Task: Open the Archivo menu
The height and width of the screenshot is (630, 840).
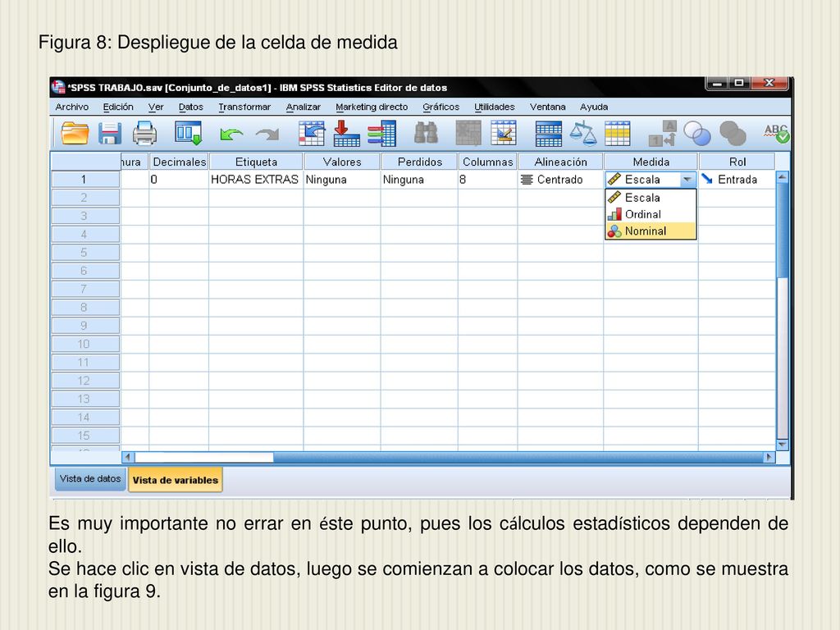Action: (x=72, y=107)
